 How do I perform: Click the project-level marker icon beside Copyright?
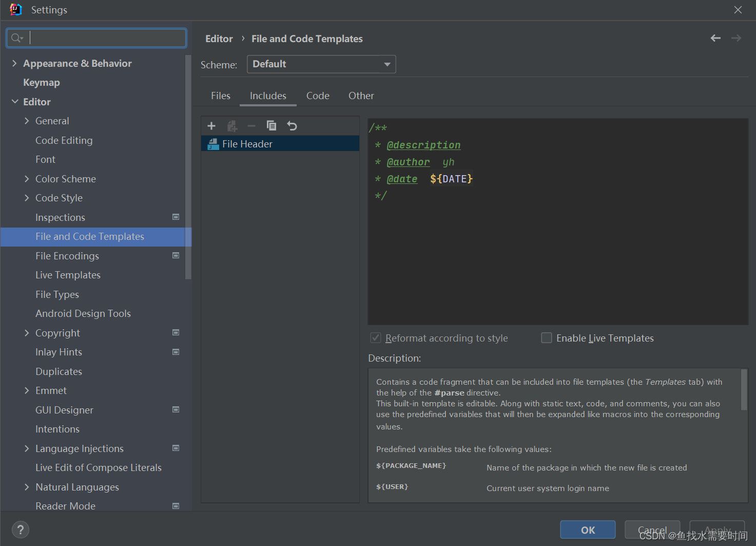click(176, 332)
